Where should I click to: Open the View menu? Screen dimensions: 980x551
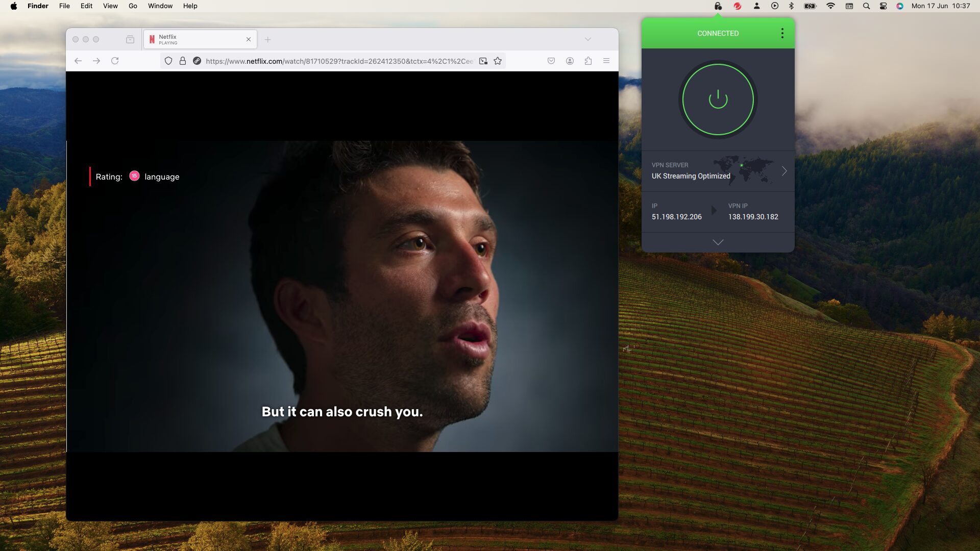[x=110, y=6]
